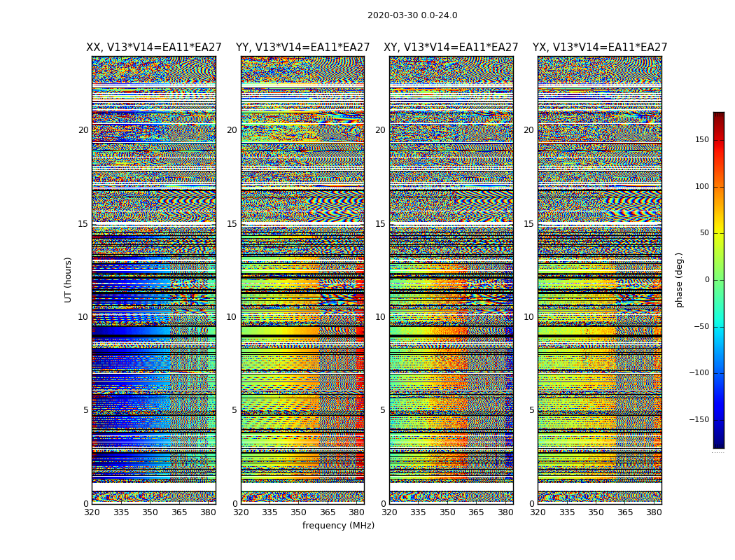Click YY panel y-axis tick 20

point(232,130)
